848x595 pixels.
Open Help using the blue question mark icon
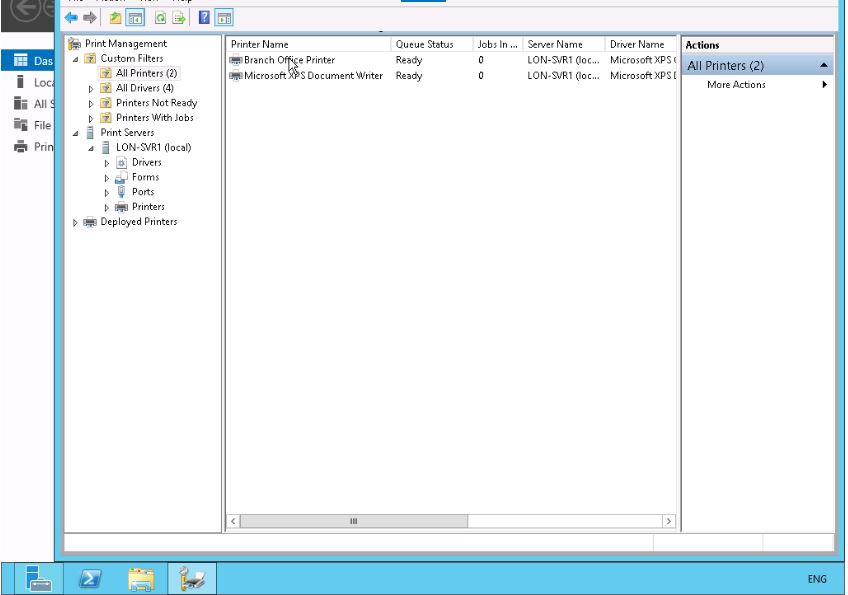tap(204, 18)
